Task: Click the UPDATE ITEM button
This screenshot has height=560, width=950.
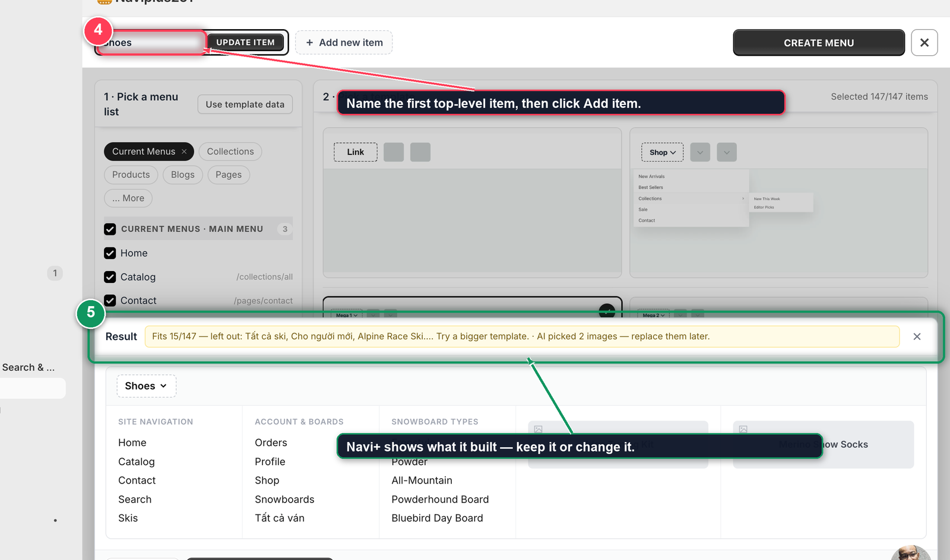Action: point(245,42)
